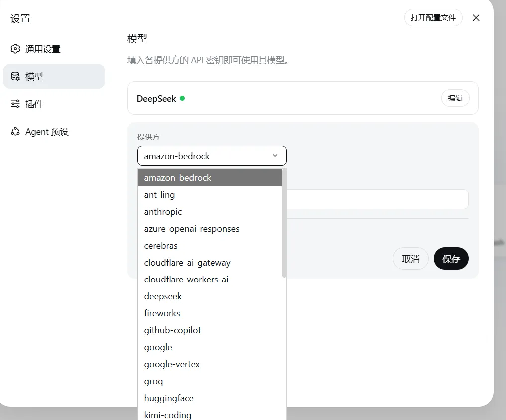Click the Models database icon in sidebar
This screenshot has width=506, height=420.
click(15, 76)
